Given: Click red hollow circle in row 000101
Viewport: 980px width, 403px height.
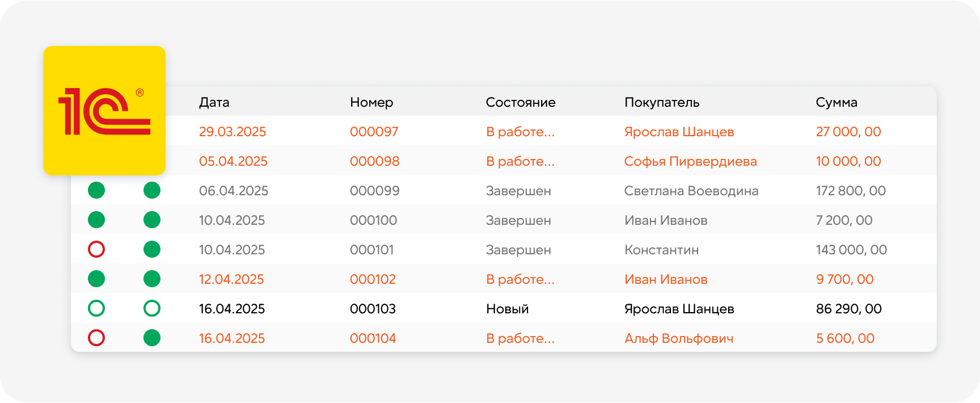Looking at the screenshot, I should tap(96, 249).
